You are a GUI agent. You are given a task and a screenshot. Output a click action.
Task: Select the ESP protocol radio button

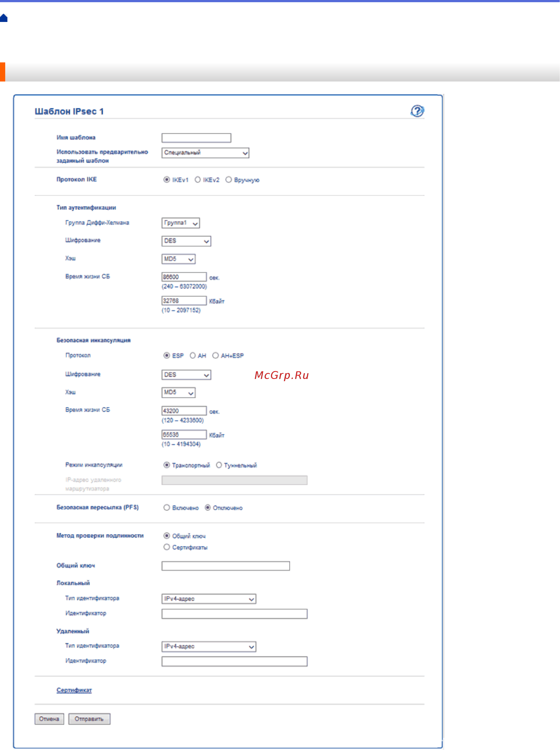167,355
